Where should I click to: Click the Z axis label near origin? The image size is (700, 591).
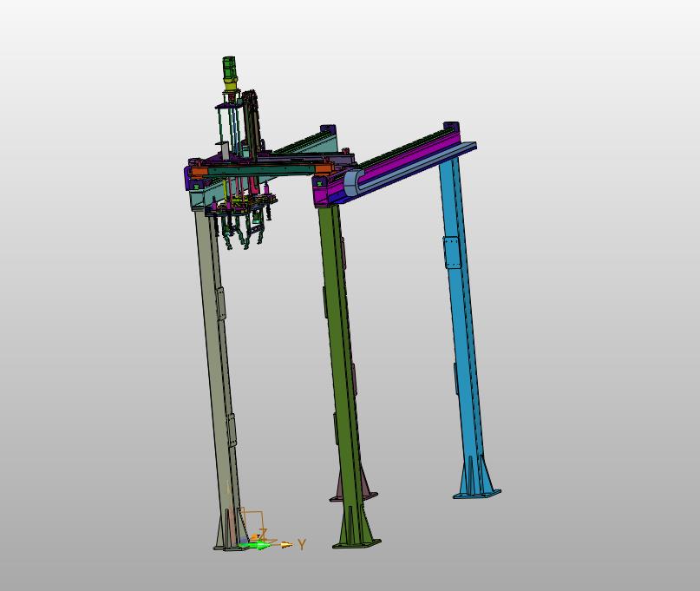(263, 533)
